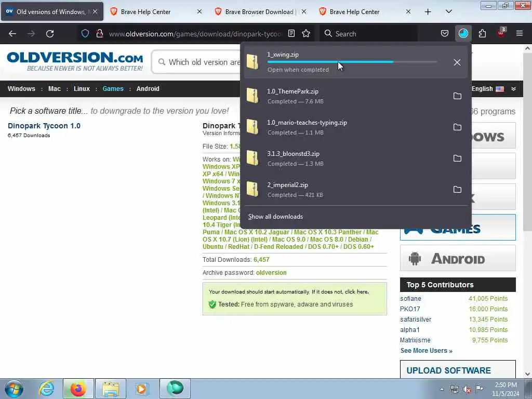532x399 pixels.
Task: Cancel the 1_xwing.zip download
Action: 457,62
